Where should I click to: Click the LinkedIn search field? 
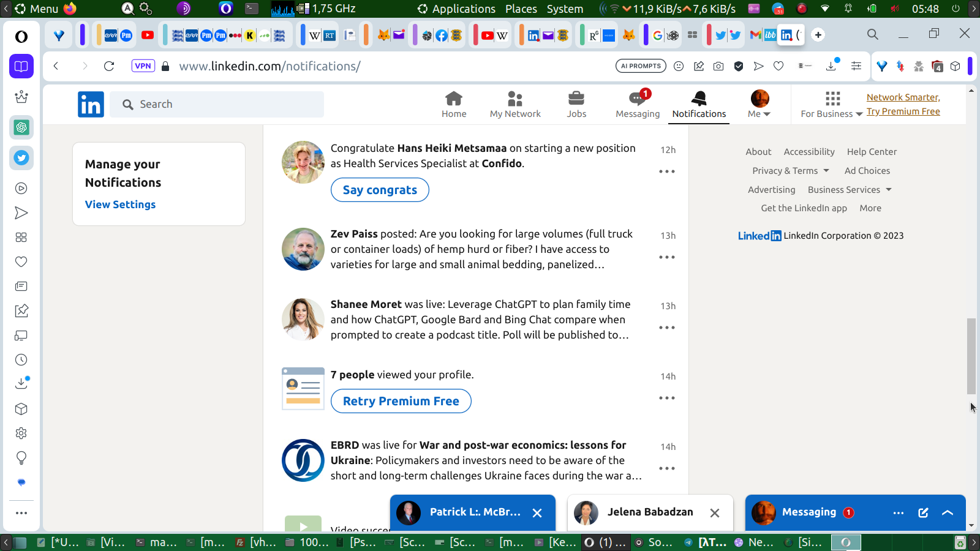(217, 105)
